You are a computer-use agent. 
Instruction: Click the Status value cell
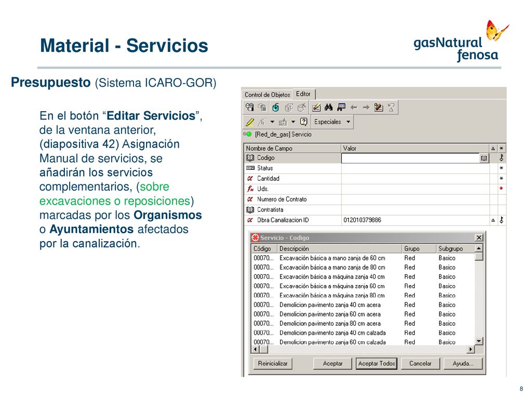click(x=415, y=168)
